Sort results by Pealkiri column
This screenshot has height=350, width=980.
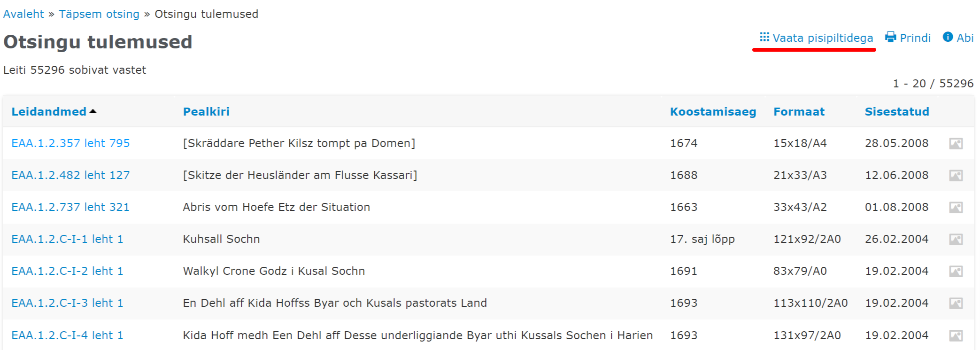206,112
